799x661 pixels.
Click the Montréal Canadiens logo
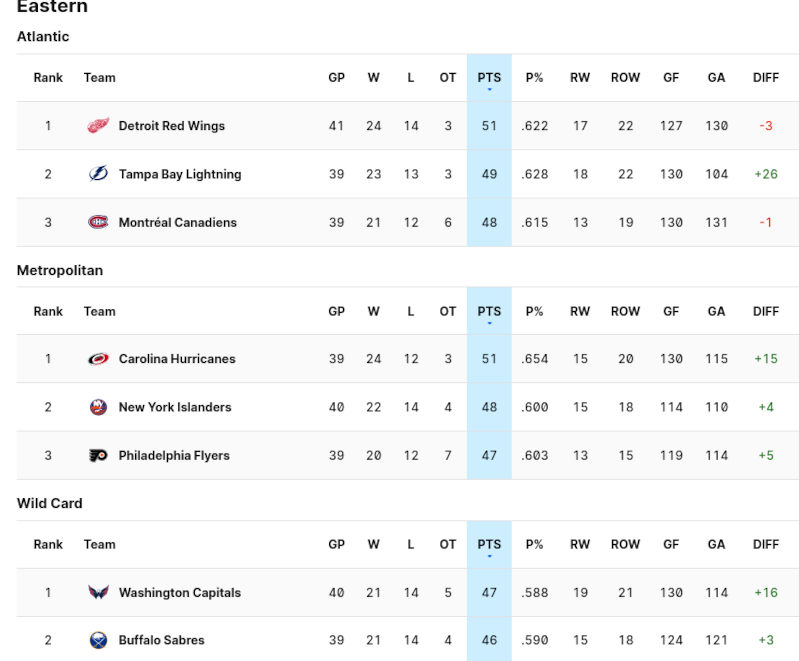coord(97,222)
